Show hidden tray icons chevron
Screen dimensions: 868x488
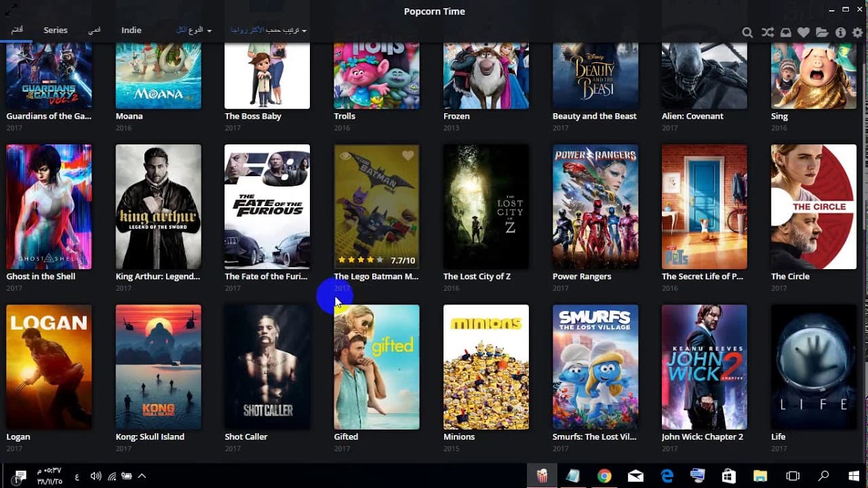coord(142,476)
